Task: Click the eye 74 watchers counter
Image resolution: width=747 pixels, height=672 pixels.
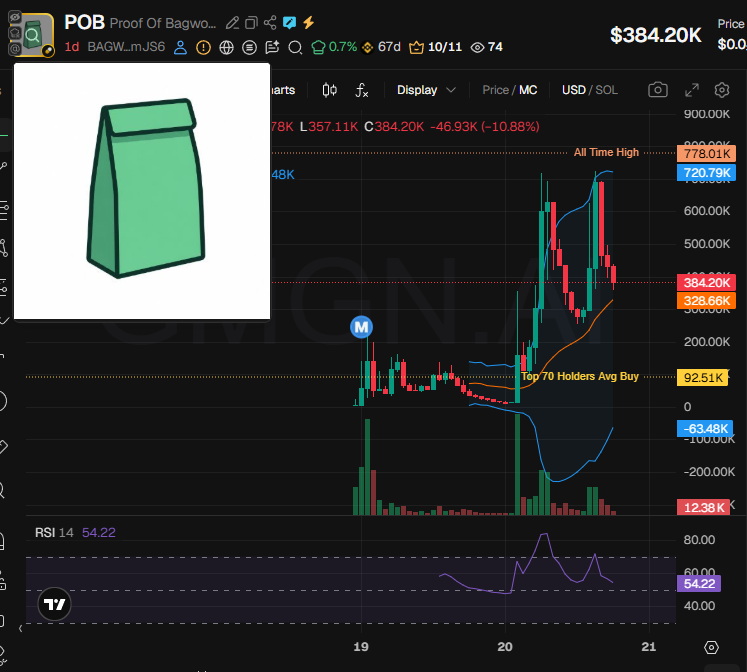Action: point(486,47)
